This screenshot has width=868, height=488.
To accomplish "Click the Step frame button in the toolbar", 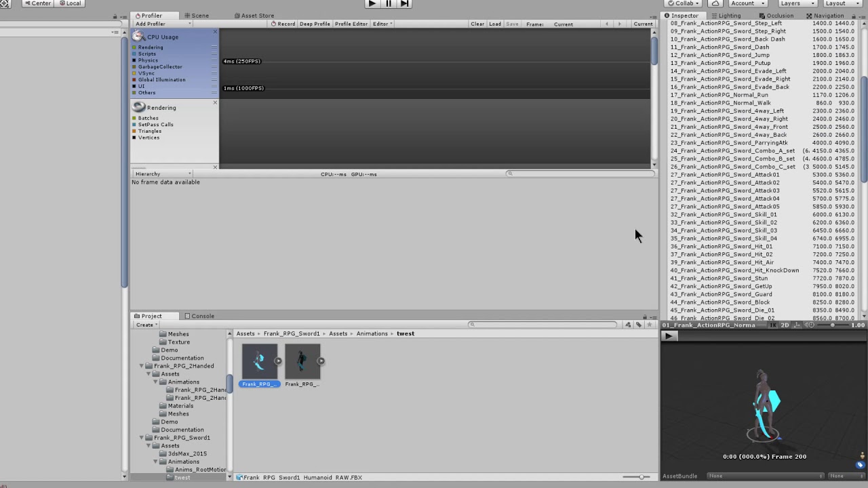I will tap(404, 3).
